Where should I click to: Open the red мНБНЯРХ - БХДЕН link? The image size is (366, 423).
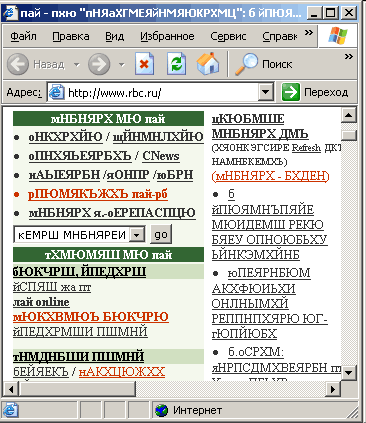click(270, 176)
